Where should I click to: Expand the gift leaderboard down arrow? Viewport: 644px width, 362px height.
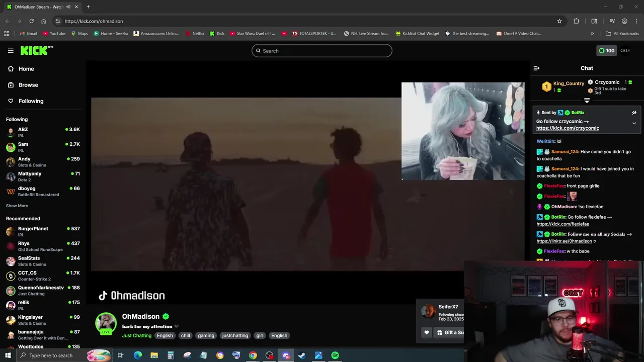tap(587, 101)
